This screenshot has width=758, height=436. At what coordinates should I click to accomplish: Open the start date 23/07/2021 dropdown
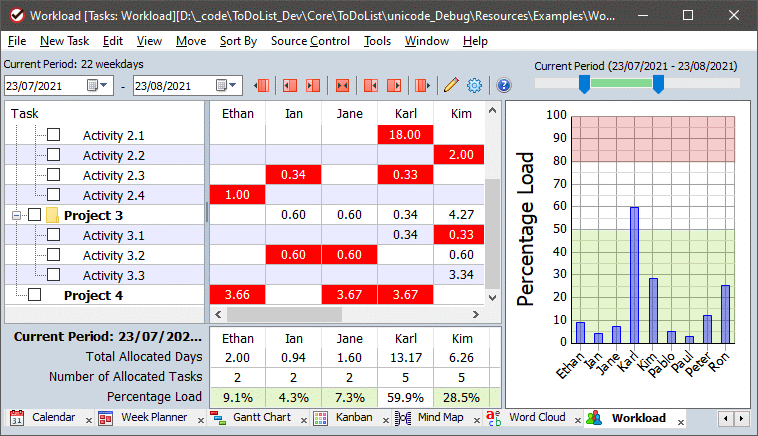point(105,86)
